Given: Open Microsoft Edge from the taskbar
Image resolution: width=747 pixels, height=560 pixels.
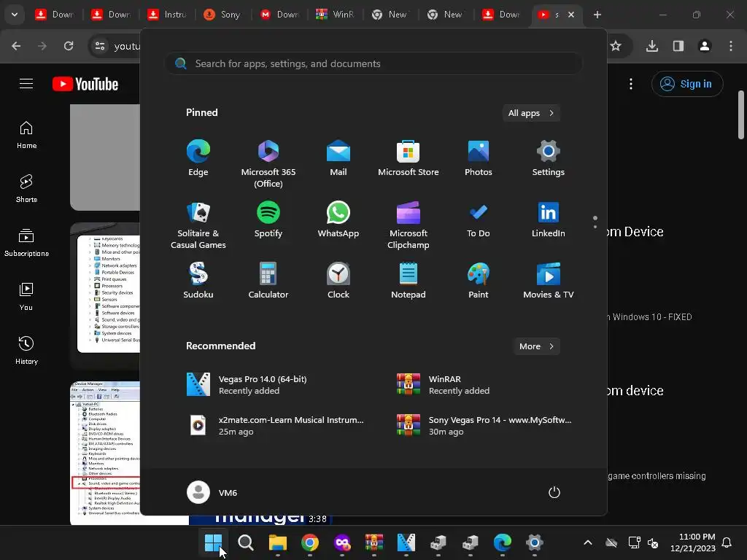Looking at the screenshot, I should click(502, 542).
